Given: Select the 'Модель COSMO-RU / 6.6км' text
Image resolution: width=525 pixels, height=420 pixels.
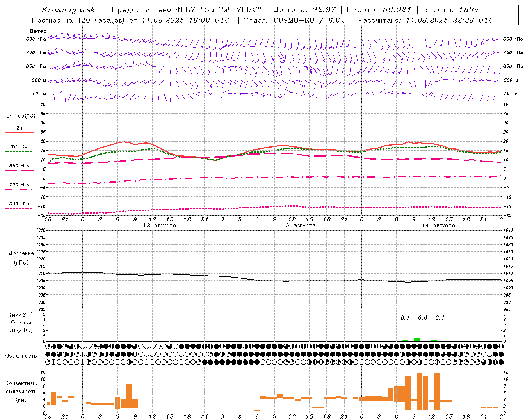Looking at the screenshot, I should click(x=296, y=20).
